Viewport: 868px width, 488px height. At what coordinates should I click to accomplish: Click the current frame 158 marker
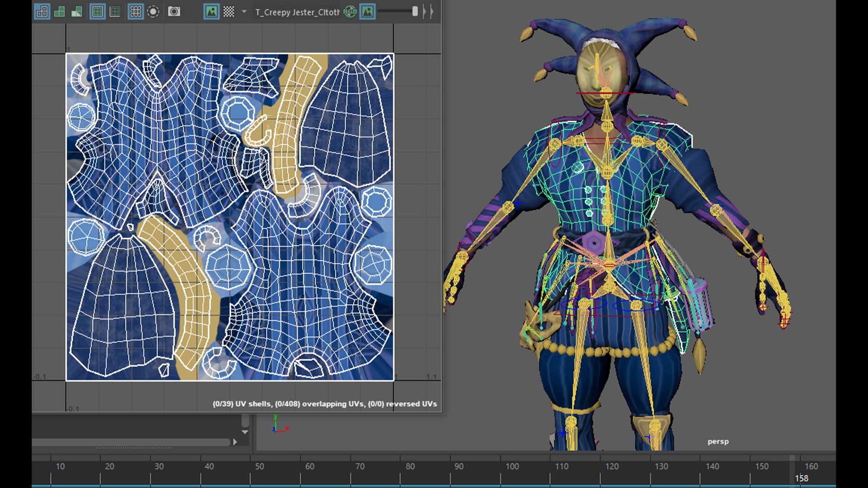[802, 478]
